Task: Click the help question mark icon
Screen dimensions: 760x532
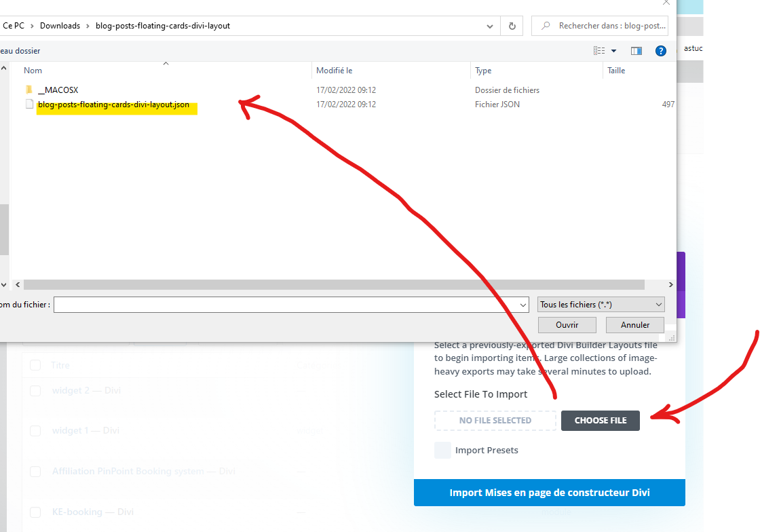Action: point(660,51)
